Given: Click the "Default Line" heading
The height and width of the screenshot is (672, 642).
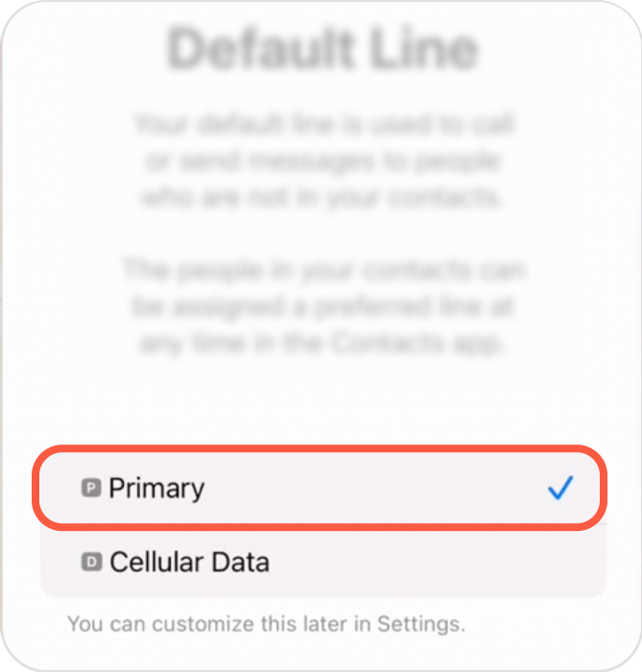Looking at the screenshot, I should 321,47.
